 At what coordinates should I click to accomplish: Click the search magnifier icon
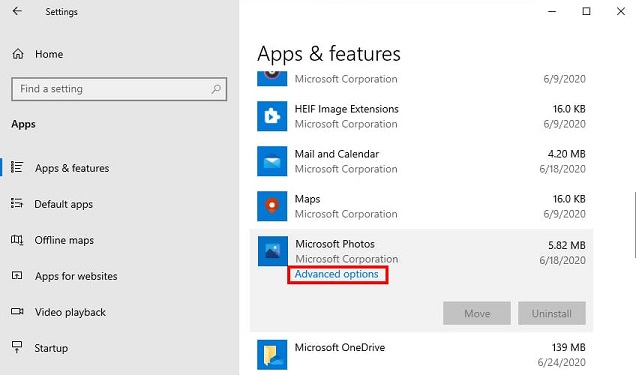coord(216,89)
